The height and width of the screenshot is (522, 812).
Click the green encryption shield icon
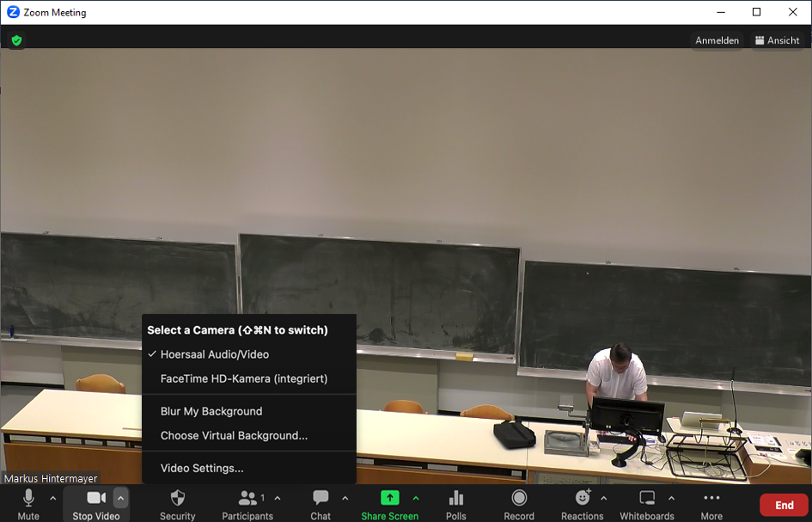tap(16, 40)
